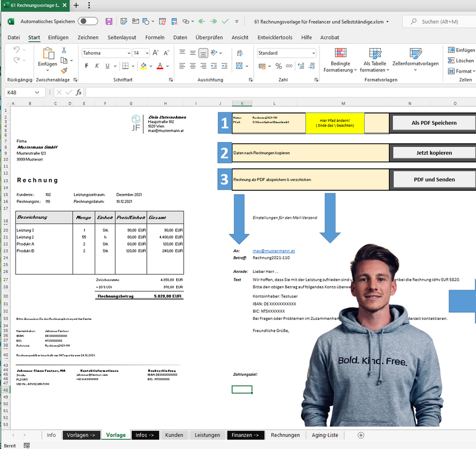This screenshot has width=476, height=449.
Task: Align text to middle of cell
Action: click(192, 52)
